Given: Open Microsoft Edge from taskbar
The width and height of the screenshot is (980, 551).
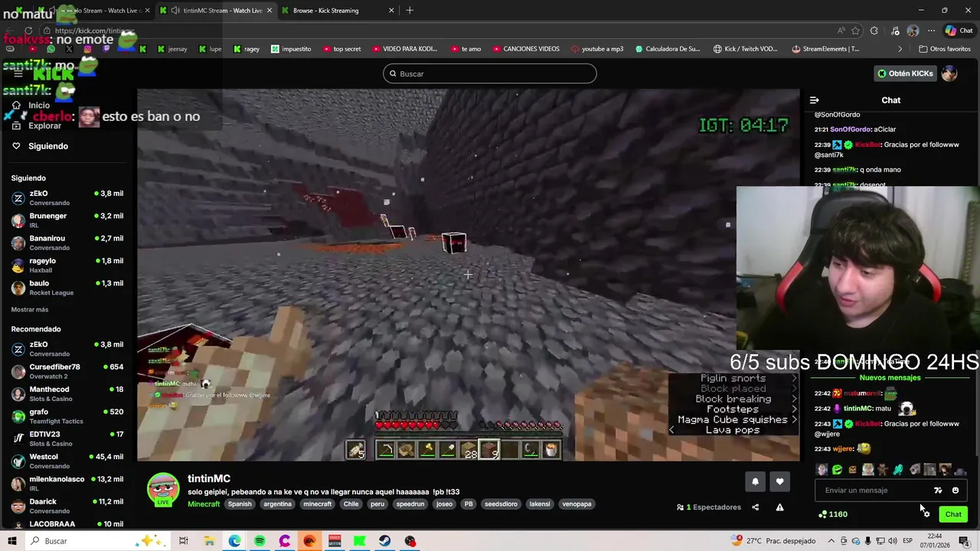Looking at the screenshot, I should (x=234, y=541).
